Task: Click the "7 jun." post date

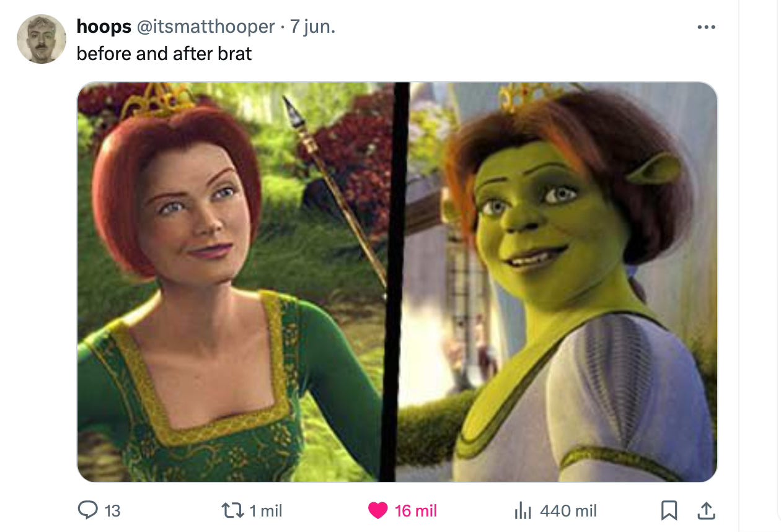Action: tap(313, 27)
